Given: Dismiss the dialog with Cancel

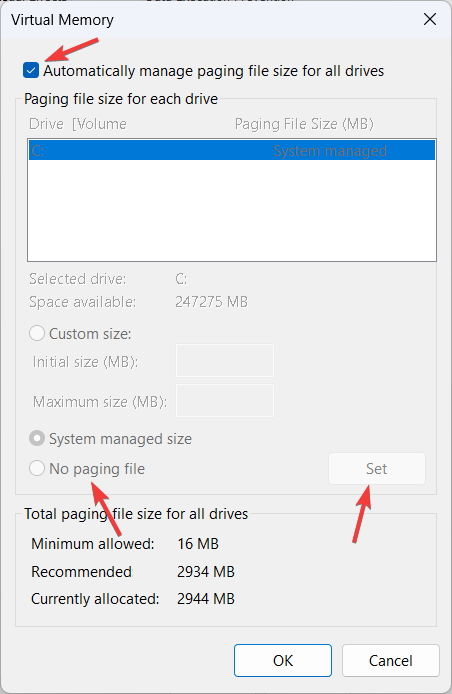Looking at the screenshot, I should pos(390,660).
